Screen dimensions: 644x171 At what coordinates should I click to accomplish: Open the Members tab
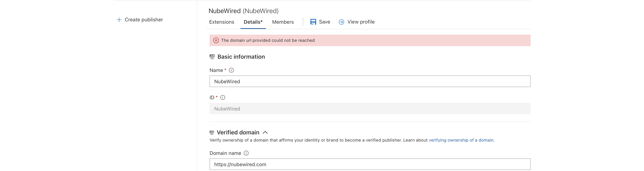click(283, 22)
